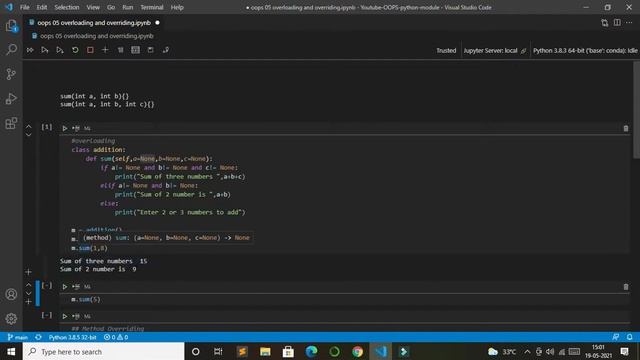Delete cell [1] with trash icon
Screen dimensions: 640x360
626,128
